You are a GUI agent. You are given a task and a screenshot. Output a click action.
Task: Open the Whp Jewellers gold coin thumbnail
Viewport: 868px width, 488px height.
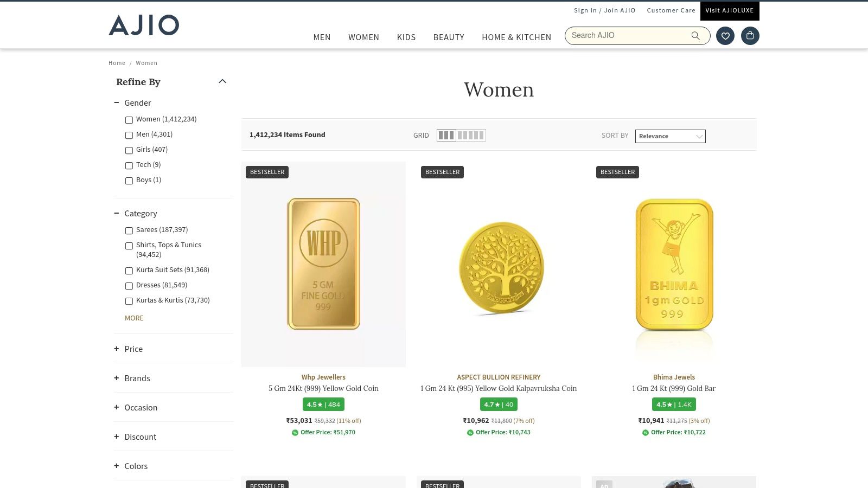pyautogui.click(x=323, y=264)
